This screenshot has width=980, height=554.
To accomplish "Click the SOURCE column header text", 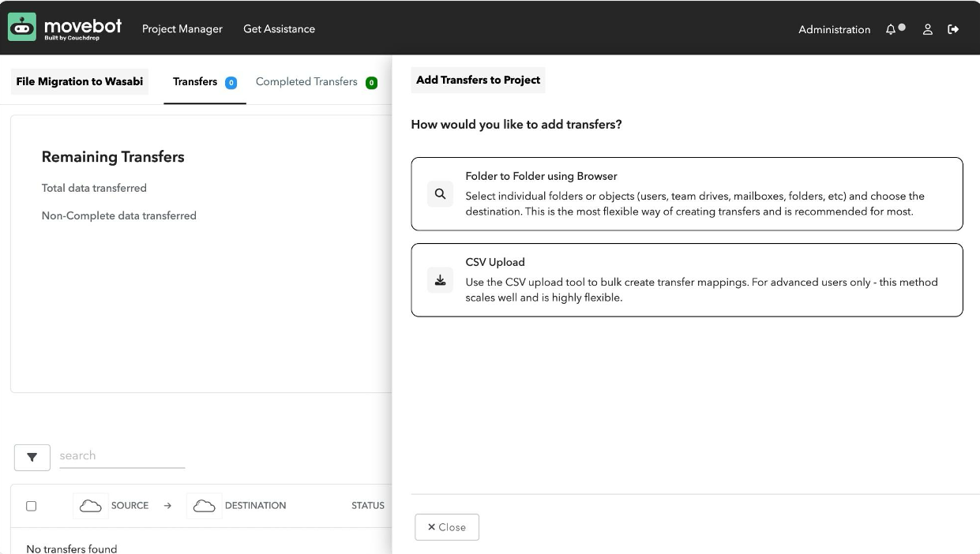I will point(130,506).
